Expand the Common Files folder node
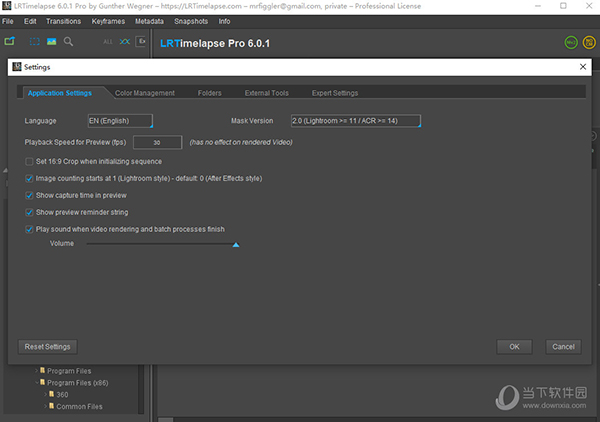 pos(46,406)
